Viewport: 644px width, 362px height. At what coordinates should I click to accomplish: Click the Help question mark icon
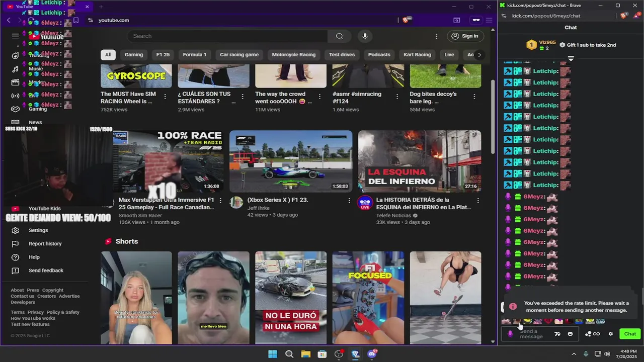click(15, 257)
